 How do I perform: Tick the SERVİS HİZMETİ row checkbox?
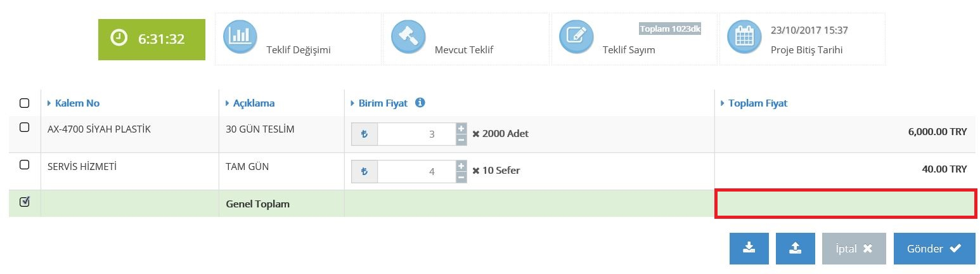pyautogui.click(x=25, y=165)
